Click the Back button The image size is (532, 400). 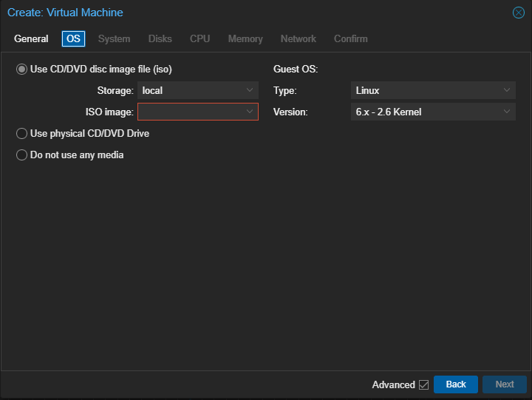coord(456,384)
